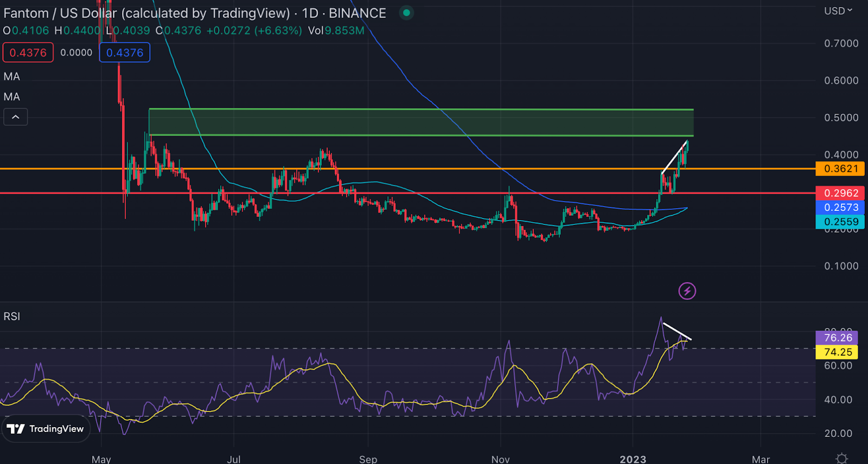
Task: Click the Jul label on time axis
Action: click(x=234, y=459)
